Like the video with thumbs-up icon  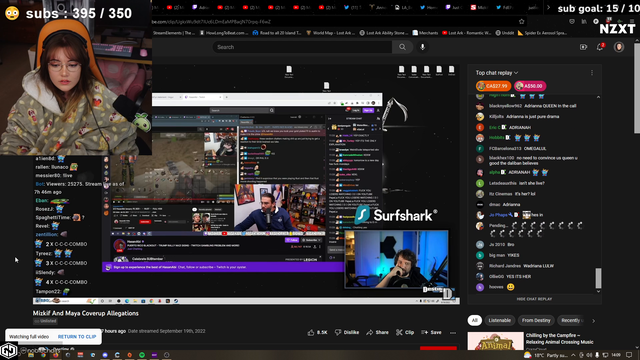[311, 332]
